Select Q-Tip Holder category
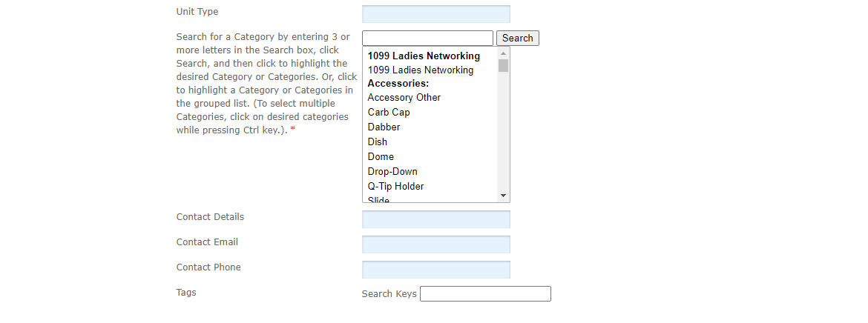 point(395,187)
